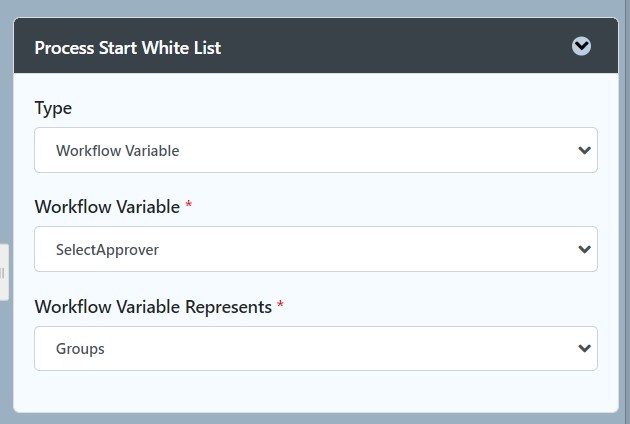630x424 pixels.
Task: Click the selected "Workflow Variable" value in Type
Action: point(117,151)
